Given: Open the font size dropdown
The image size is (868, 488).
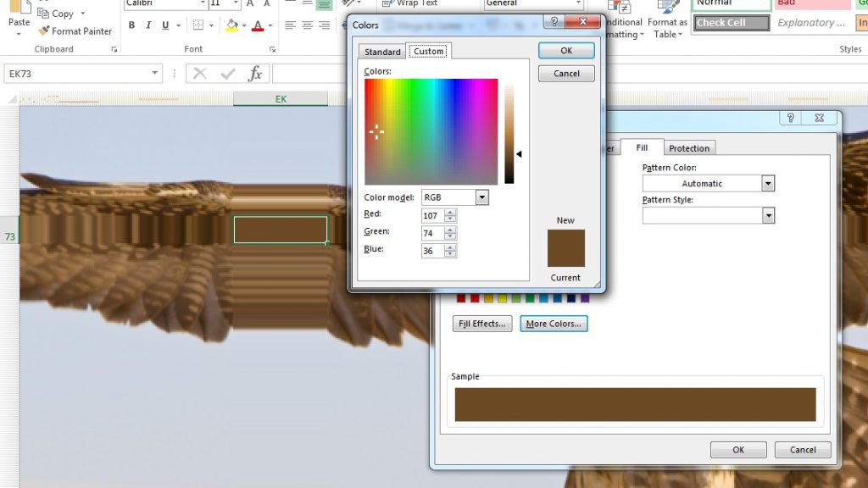Looking at the screenshot, I should pos(235,4).
